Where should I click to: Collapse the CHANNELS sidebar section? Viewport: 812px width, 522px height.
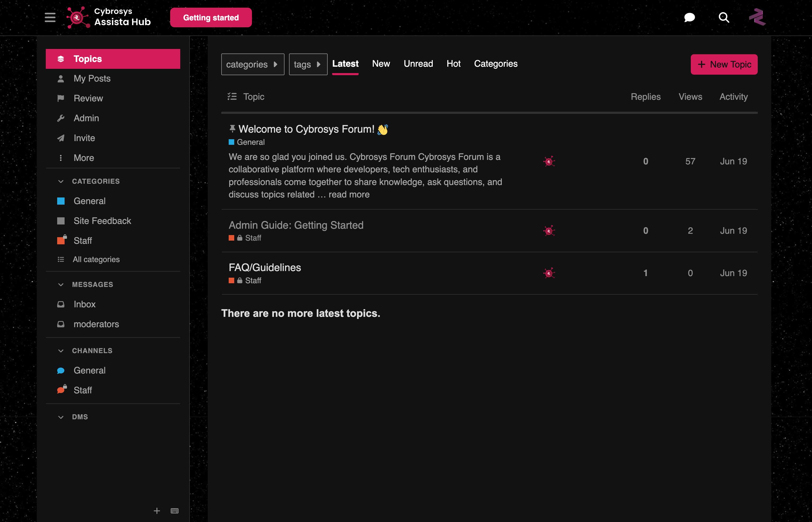(x=85, y=350)
